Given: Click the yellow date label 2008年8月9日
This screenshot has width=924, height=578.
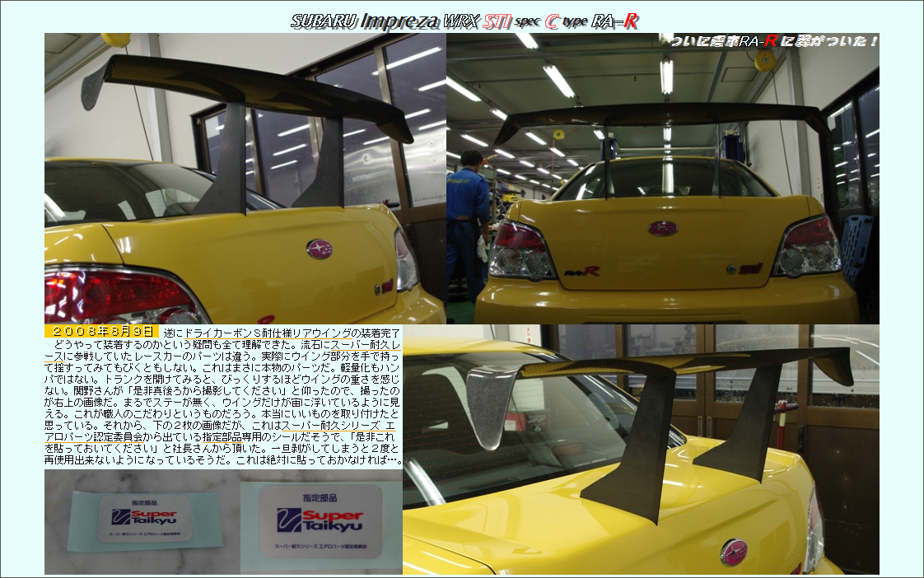Looking at the screenshot, I should [101, 331].
